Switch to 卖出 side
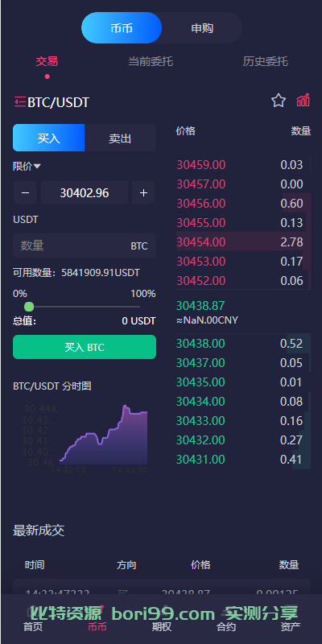The image size is (322, 644). [x=120, y=138]
